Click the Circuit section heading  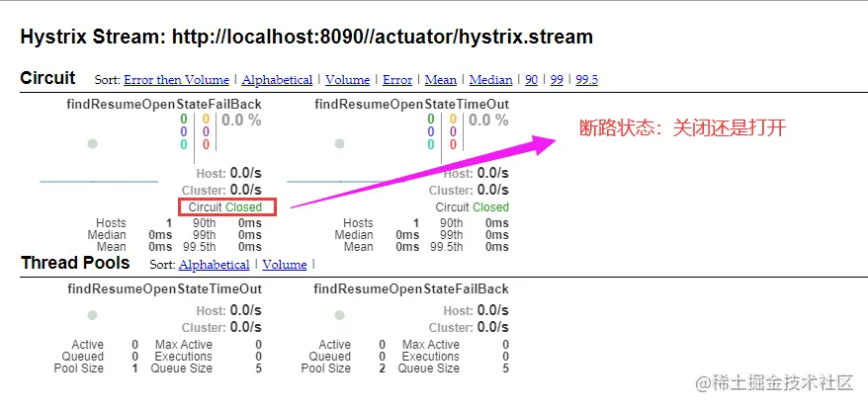click(47, 78)
